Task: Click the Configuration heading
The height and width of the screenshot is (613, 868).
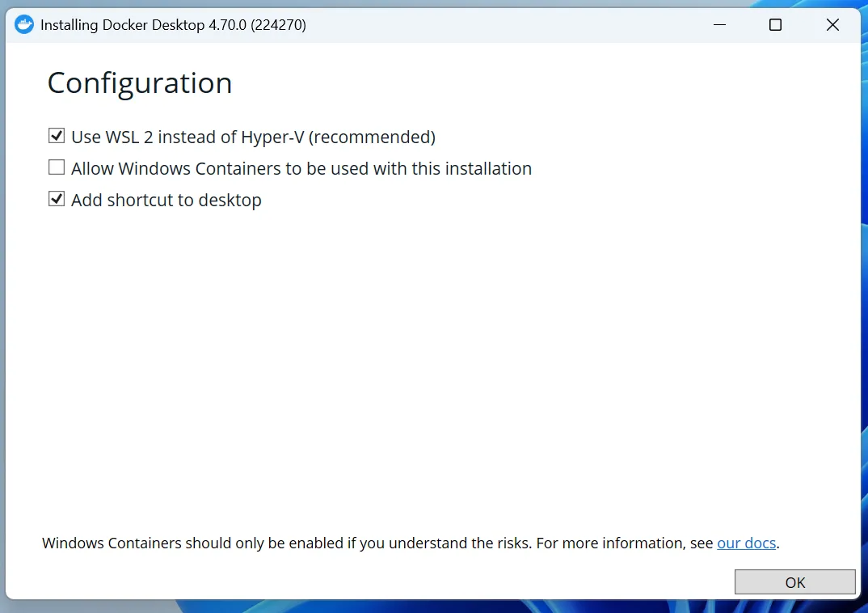Action: [140, 83]
